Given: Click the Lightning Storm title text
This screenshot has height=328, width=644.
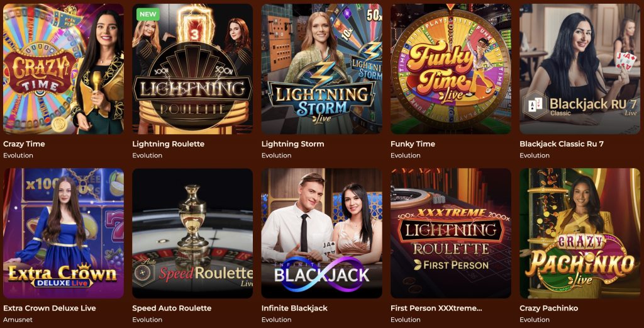Looking at the screenshot, I should click(x=292, y=144).
